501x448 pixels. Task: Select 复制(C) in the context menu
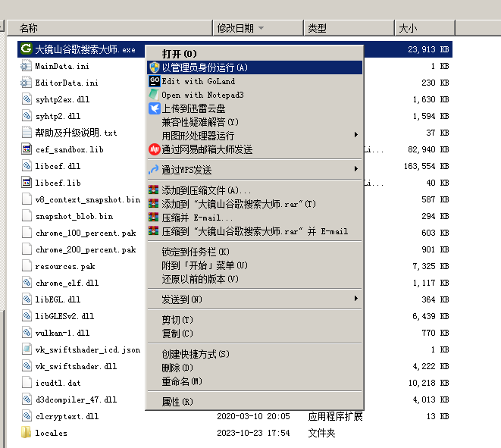(177, 334)
